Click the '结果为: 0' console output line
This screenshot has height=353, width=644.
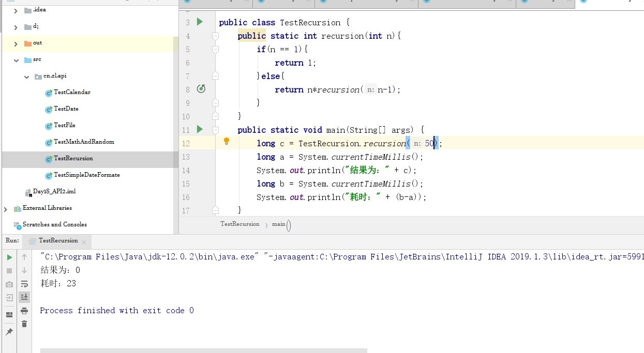(60, 270)
